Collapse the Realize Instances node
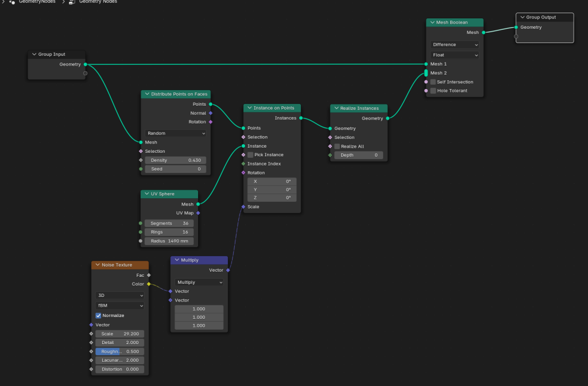This screenshot has width=588, height=386. click(336, 109)
